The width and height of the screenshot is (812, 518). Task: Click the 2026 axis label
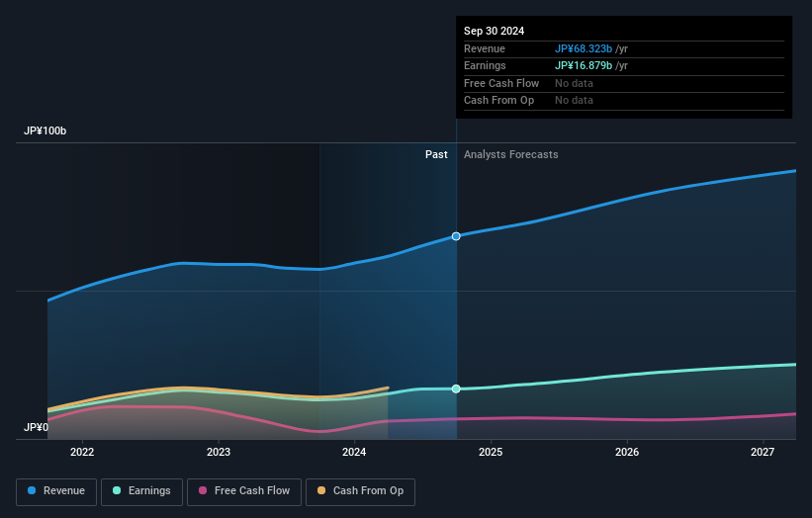[627, 453]
